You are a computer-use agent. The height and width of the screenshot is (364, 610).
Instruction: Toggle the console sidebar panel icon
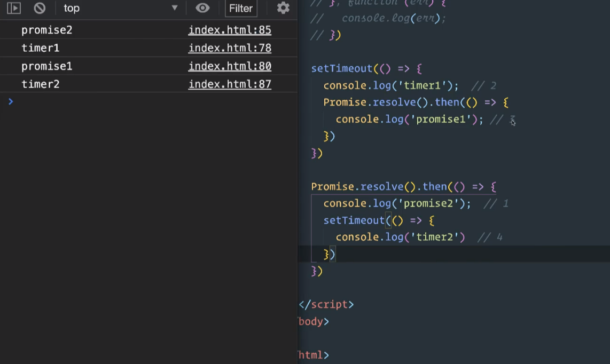[13, 8]
